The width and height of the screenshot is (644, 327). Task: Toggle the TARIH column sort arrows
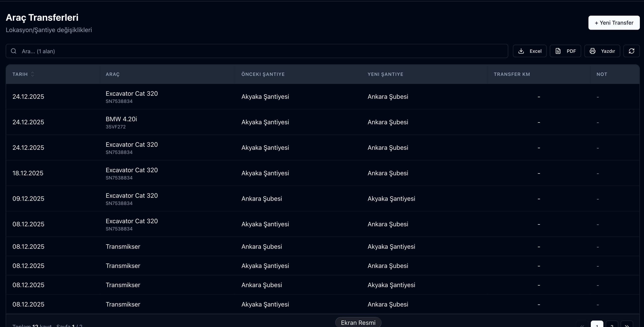32,74
